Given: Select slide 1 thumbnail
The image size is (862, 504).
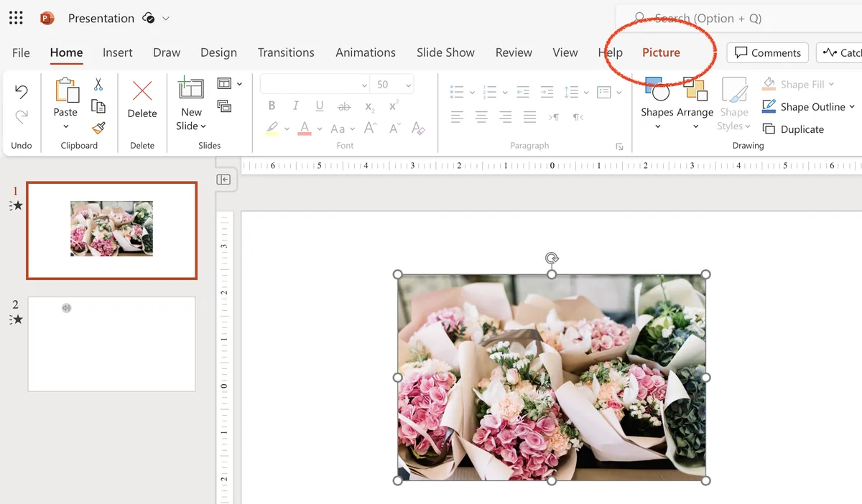Looking at the screenshot, I should 111,230.
